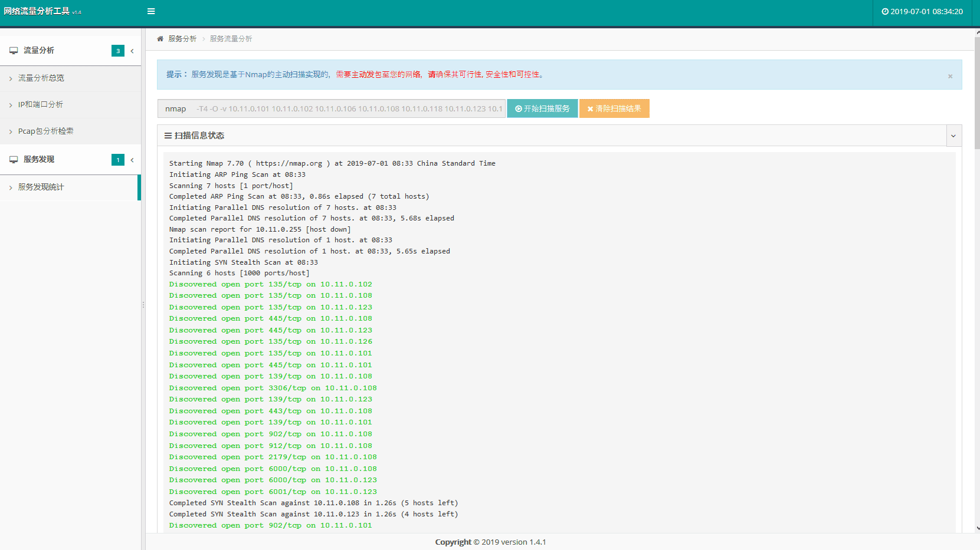The width and height of the screenshot is (980, 550).
Task: Click the home icon in breadcrumb
Action: 160,39
